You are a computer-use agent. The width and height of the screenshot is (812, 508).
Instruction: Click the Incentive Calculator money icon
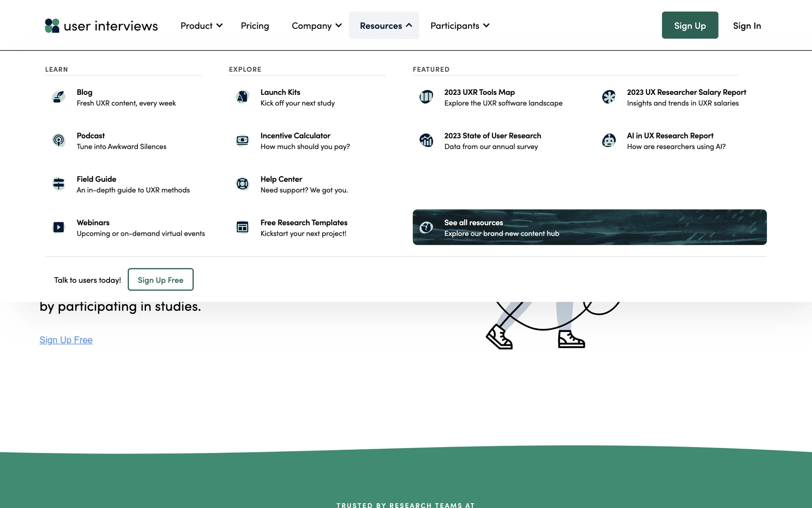click(x=242, y=140)
